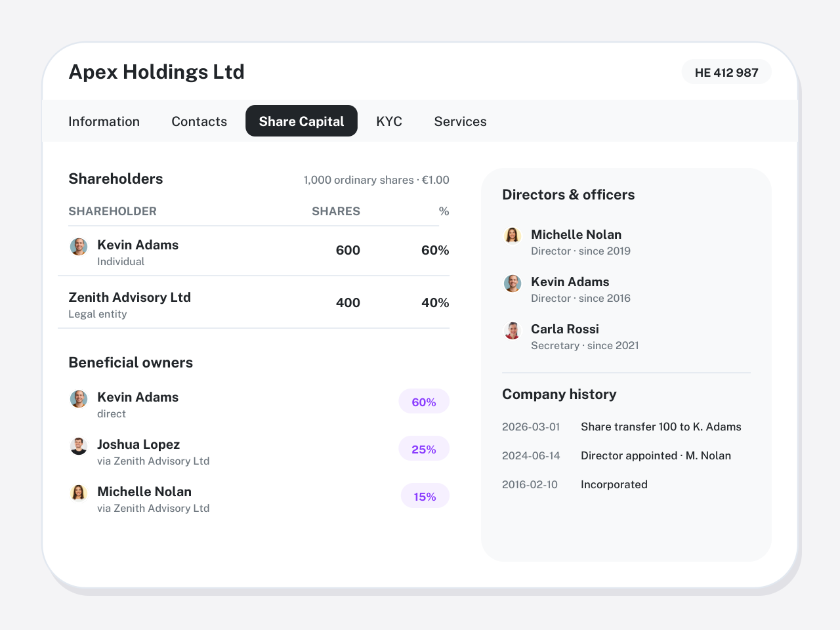This screenshot has height=630, width=840.
Task: Click the Beneficial owners heading
Action: coord(131,362)
